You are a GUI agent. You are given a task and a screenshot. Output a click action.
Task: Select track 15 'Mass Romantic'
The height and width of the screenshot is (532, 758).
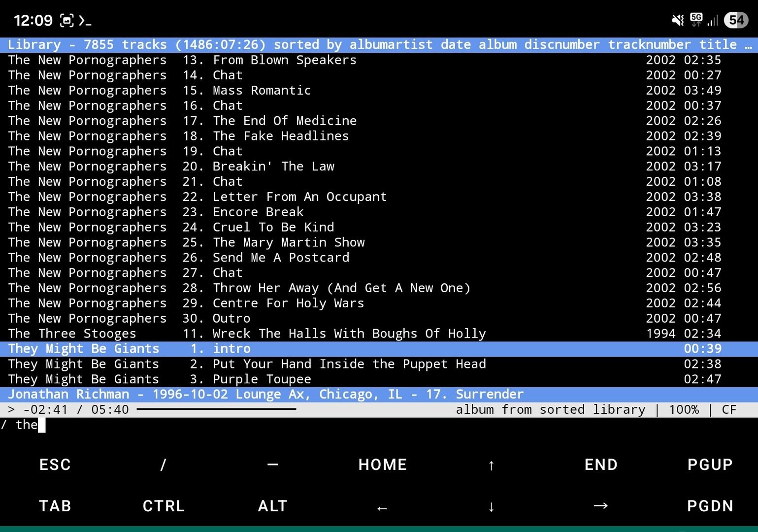(379, 90)
